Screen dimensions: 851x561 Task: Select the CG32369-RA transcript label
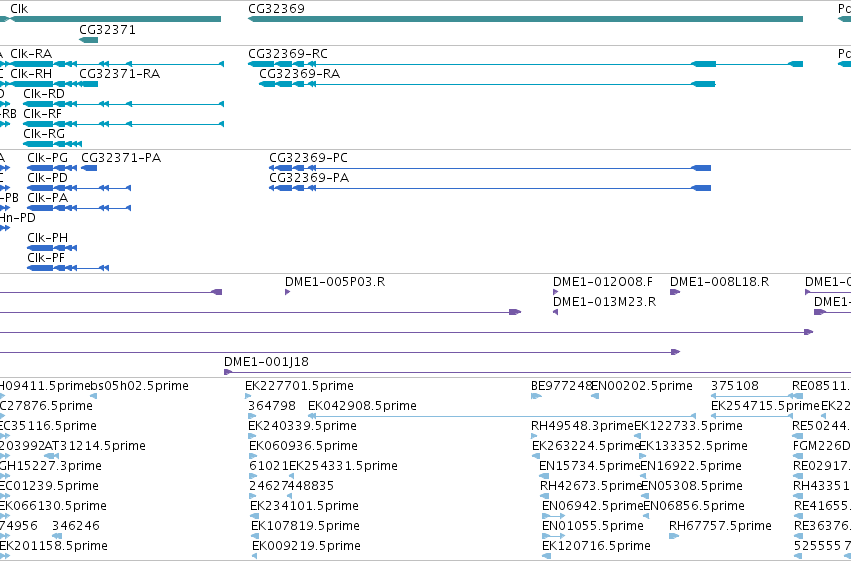tap(300, 74)
